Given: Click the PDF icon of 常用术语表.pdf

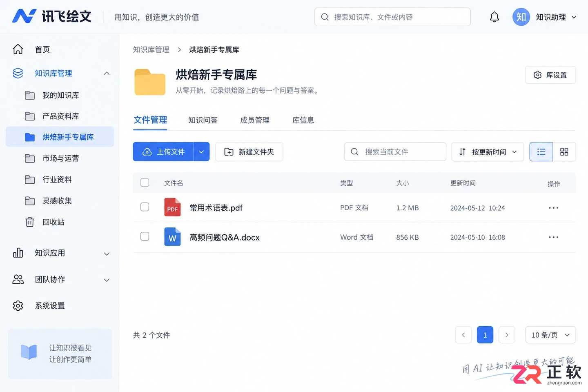Looking at the screenshot, I should coord(172,207).
